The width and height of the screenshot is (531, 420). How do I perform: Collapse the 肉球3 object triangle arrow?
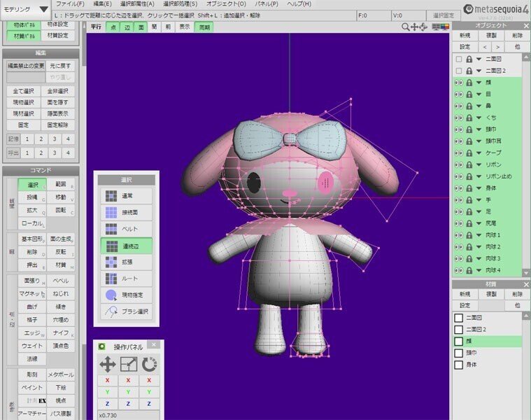point(479,258)
